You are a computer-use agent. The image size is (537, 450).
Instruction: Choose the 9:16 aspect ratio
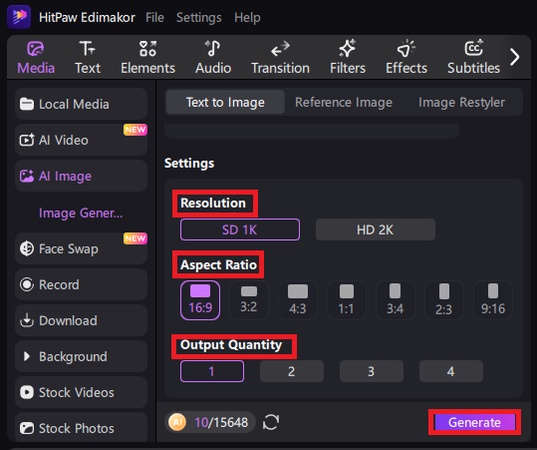(x=493, y=300)
